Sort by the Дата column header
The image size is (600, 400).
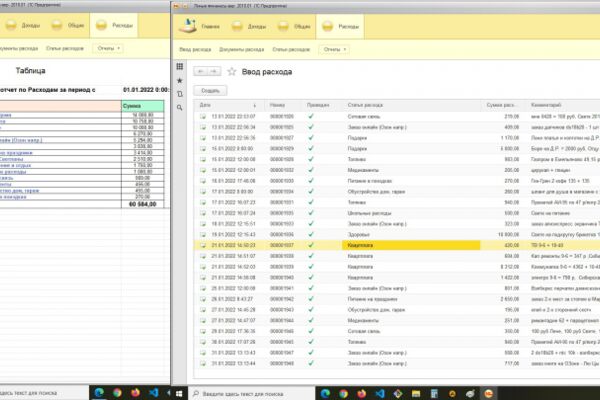[228, 105]
